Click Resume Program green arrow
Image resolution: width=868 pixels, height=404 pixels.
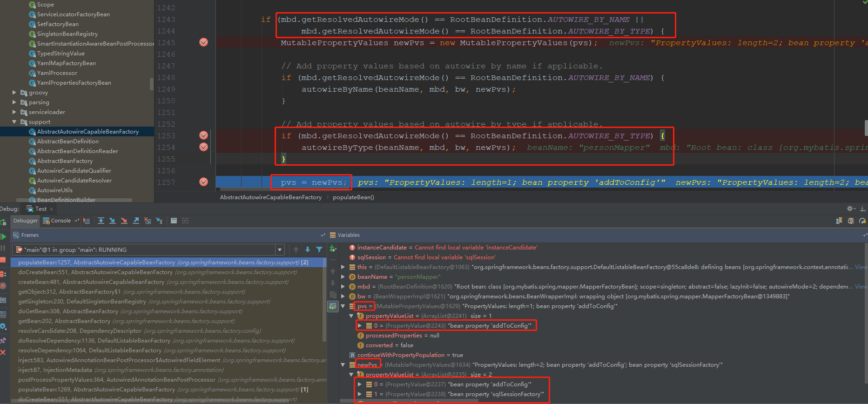click(x=3, y=236)
